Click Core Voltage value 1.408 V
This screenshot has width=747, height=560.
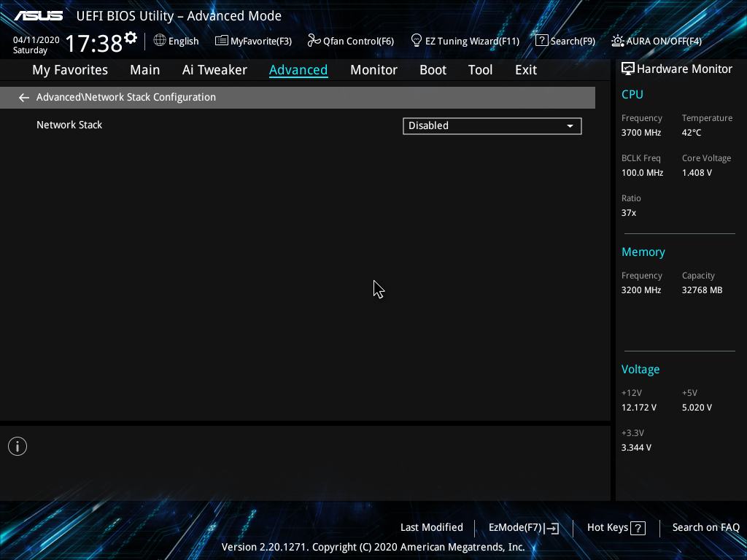coord(697,172)
